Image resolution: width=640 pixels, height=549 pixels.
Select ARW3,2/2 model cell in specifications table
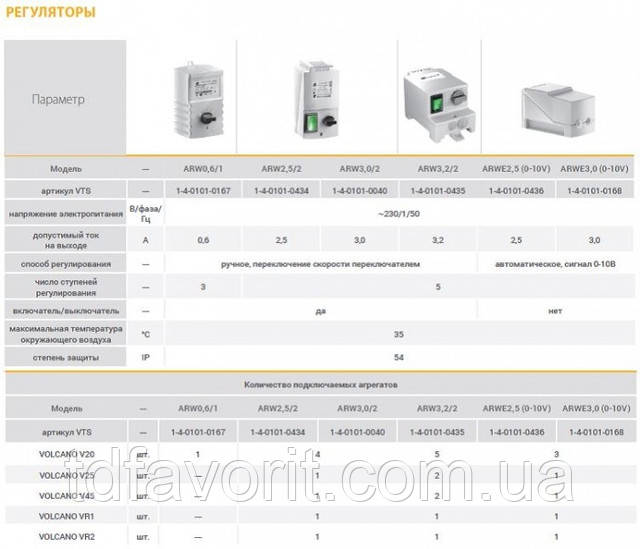coord(438,169)
